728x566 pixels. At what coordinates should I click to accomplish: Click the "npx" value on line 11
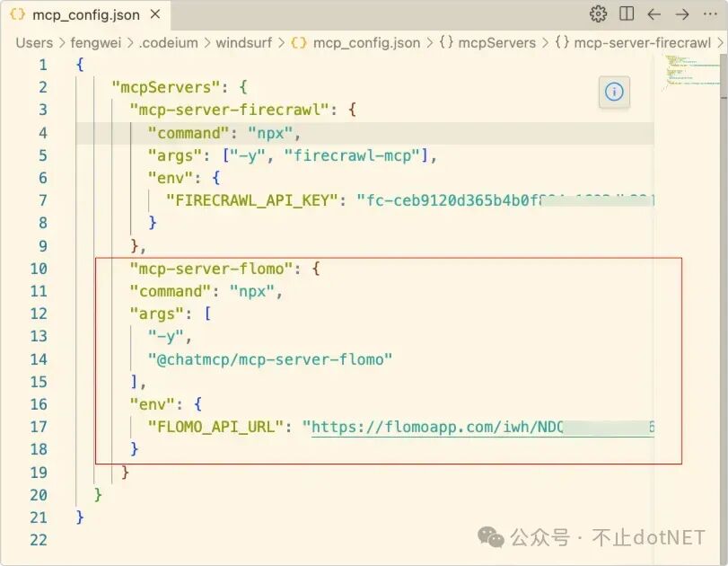click(252, 291)
